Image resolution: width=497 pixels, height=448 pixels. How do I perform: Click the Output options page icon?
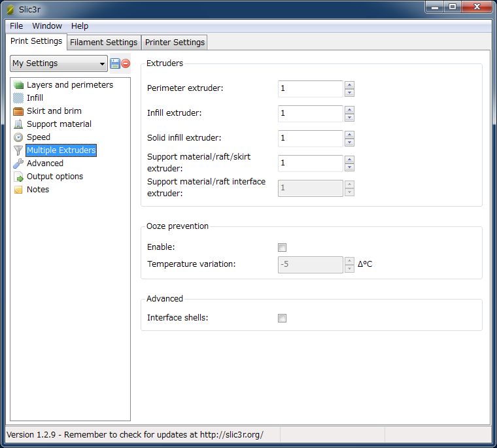coord(19,177)
